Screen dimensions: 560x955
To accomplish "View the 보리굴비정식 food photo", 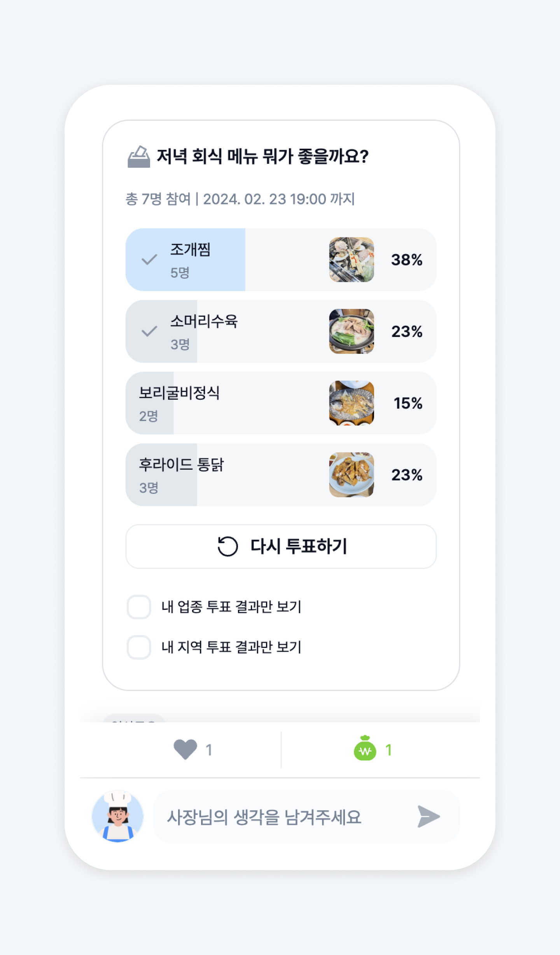I will point(352,403).
